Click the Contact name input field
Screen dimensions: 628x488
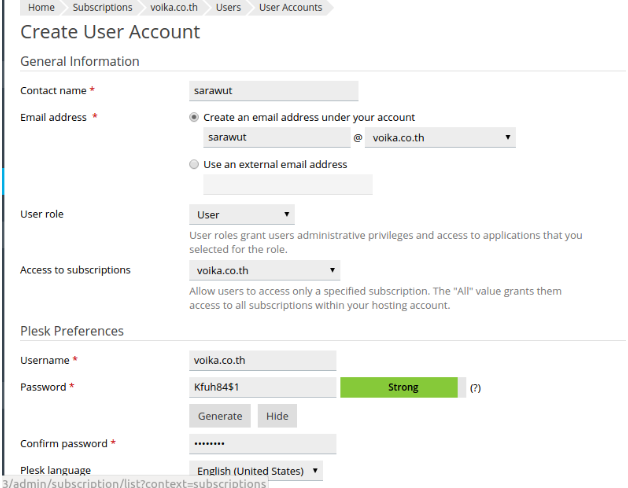pos(273,91)
